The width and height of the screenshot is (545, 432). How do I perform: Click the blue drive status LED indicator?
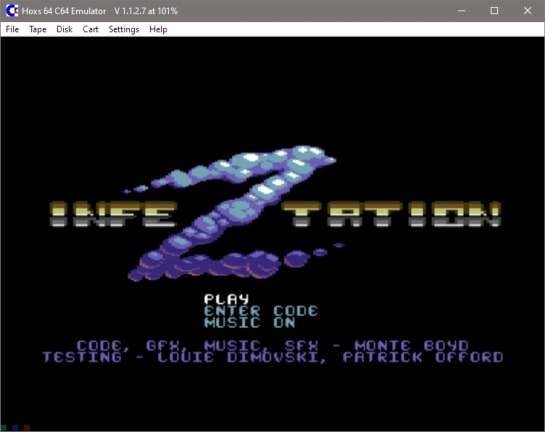(x=15, y=427)
